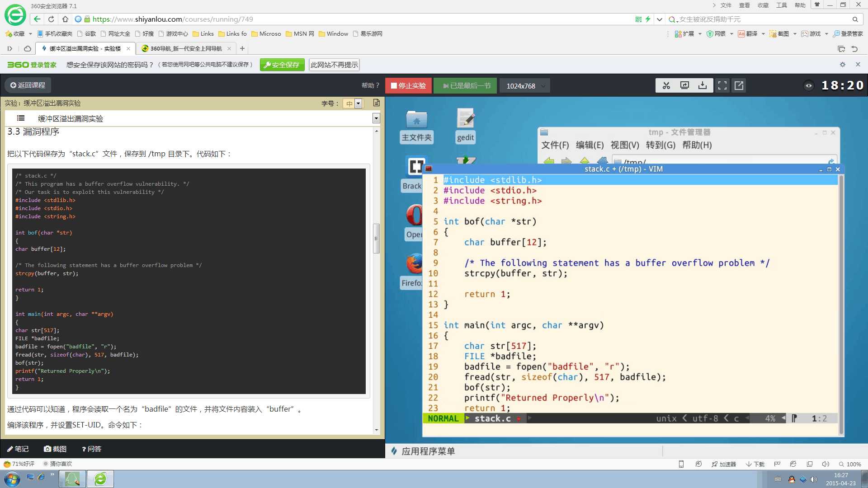Click the 360 browser taskbar button
This screenshot has width=868, height=488.
click(100, 479)
